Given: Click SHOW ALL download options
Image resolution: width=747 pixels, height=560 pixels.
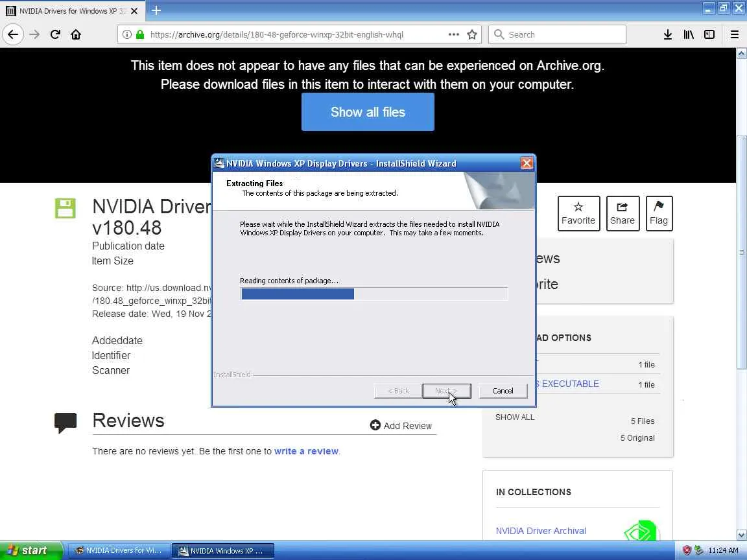Looking at the screenshot, I should pos(514,417).
